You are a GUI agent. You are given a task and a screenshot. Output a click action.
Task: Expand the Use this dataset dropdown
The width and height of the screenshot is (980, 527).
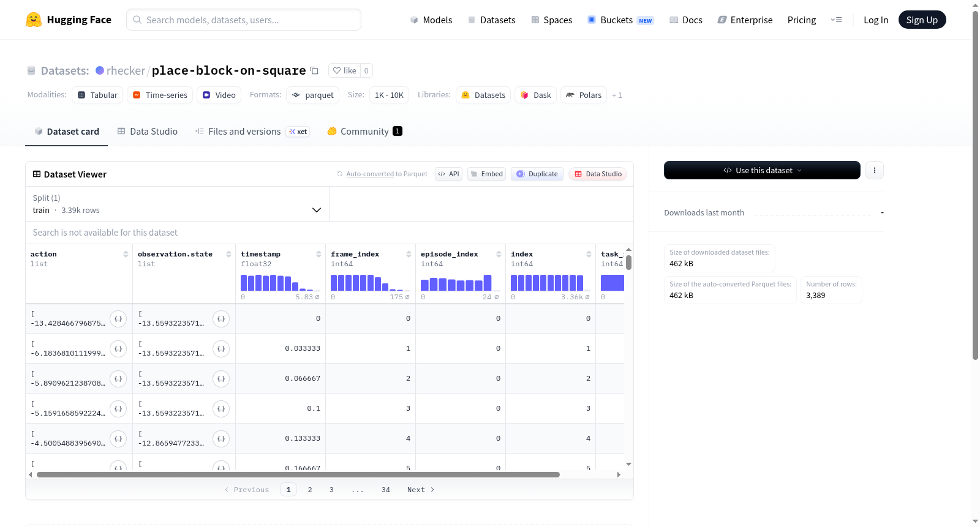(x=762, y=170)
